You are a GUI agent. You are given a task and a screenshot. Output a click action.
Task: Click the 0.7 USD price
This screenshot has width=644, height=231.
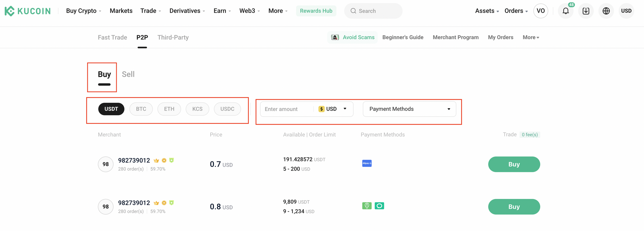(x=221, y=164)
